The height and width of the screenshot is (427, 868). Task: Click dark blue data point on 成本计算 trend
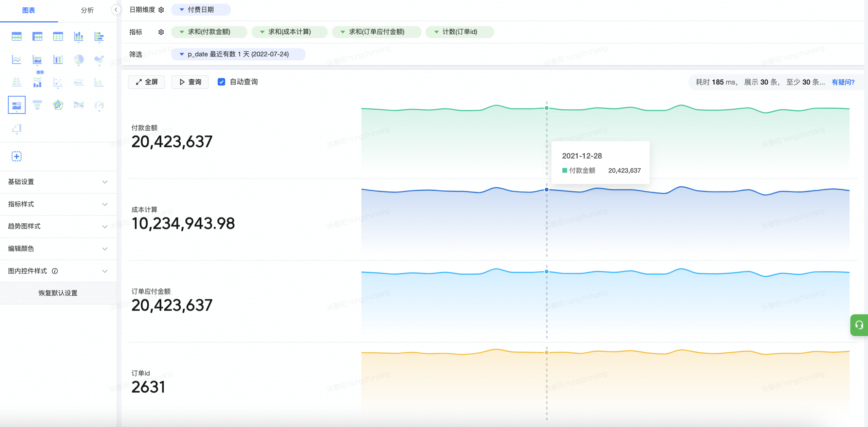coord(547,190)
